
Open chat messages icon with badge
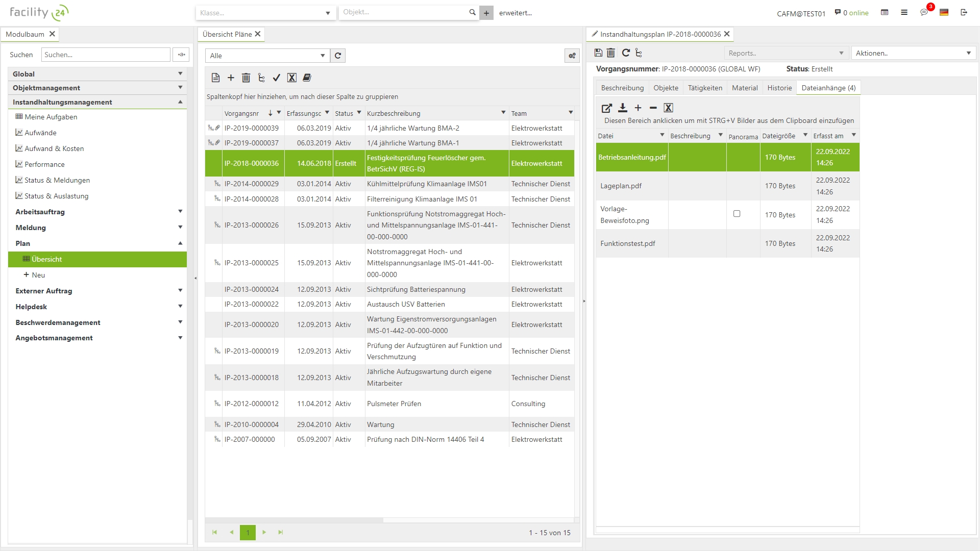(924, 12)
